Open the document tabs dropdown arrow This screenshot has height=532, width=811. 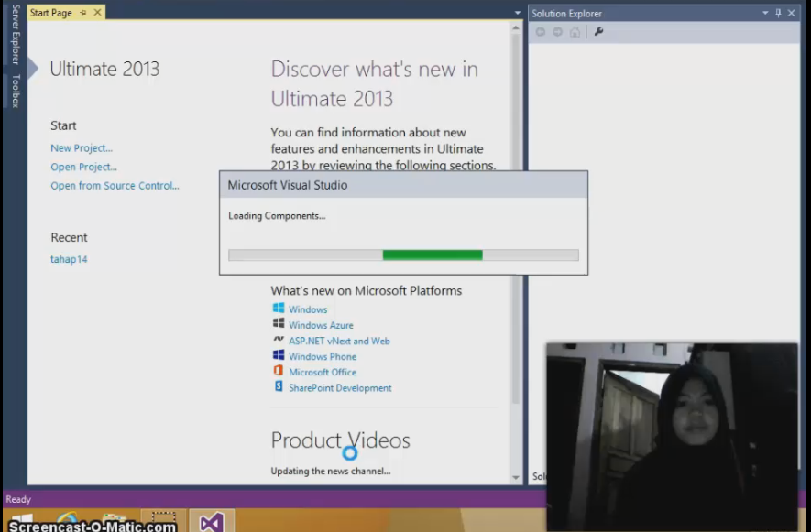click(517, 13)
